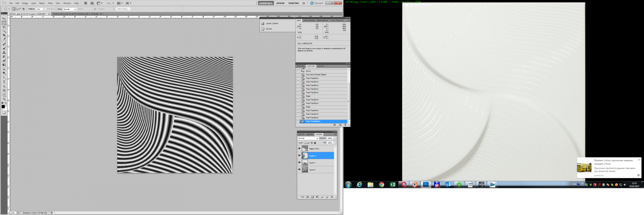Open Google Chrome from the taskbar
644x215 pixels.
click(x=381, y=184)
